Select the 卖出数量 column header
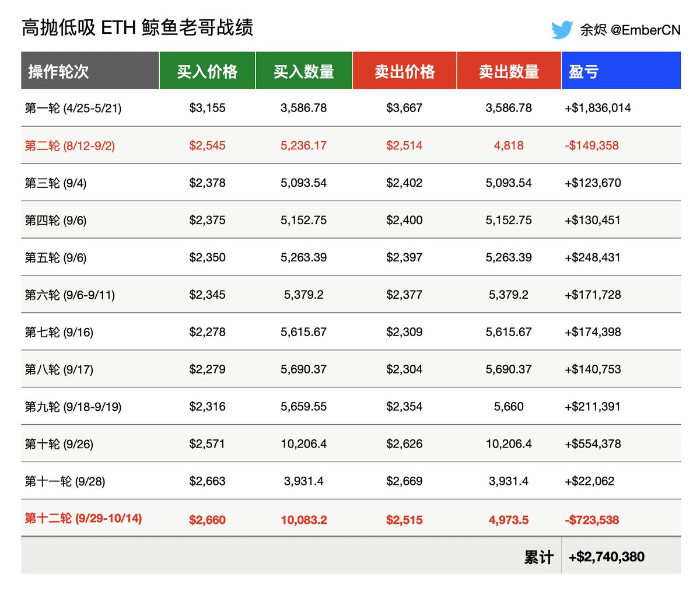 click(x=508, y=70)
